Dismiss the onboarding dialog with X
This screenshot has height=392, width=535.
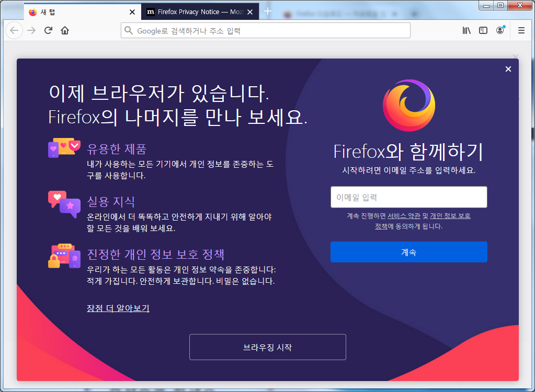(508, 69)
